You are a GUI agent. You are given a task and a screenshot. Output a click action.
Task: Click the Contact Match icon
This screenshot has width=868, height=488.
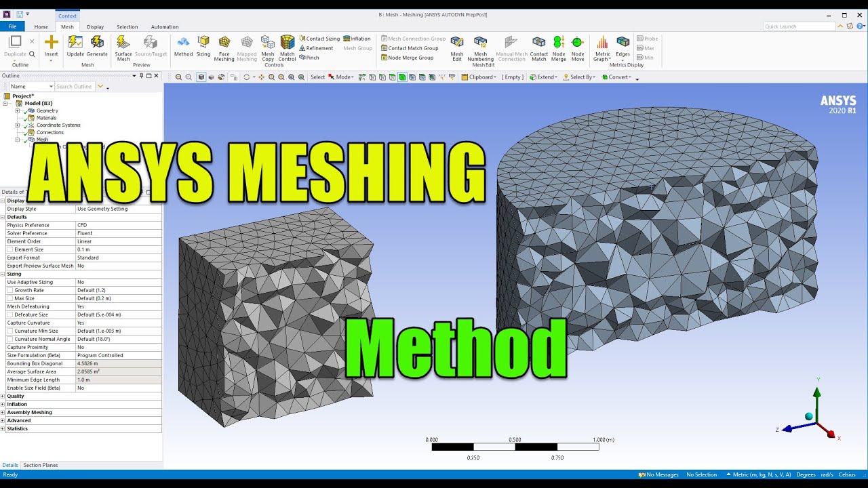(539, 49)
